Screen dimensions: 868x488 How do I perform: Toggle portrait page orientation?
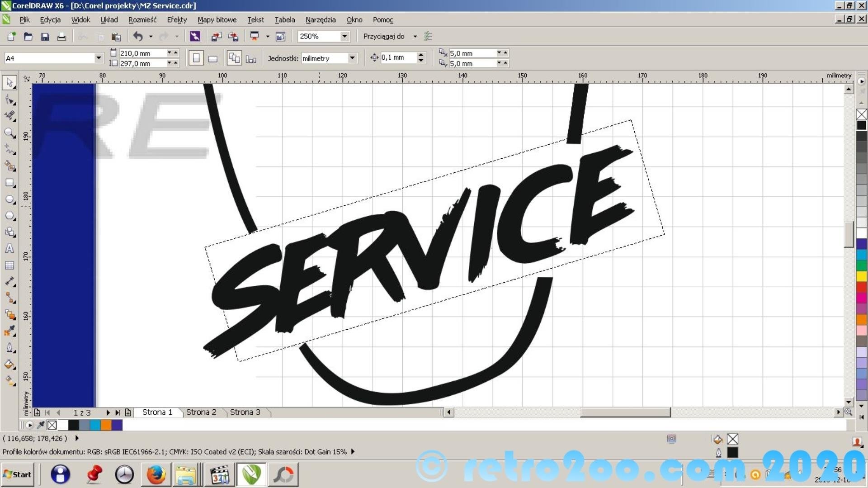tap(196, 58)
